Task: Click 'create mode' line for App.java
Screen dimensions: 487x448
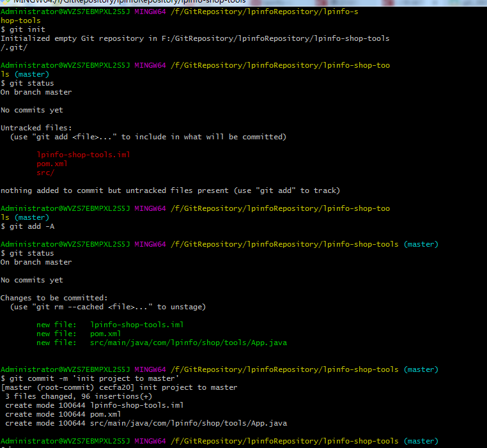Action: pyautogui.click(x=146, y=423)
